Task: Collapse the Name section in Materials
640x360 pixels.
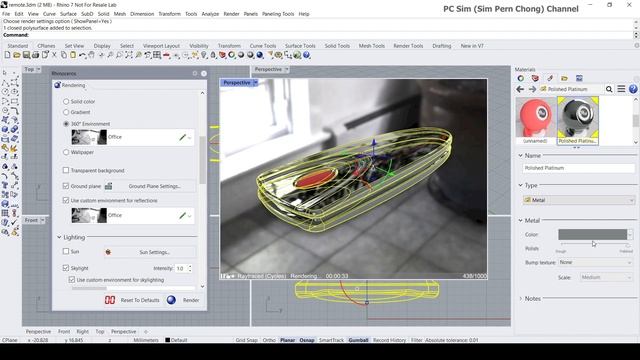Action: [x=520, y=156]
